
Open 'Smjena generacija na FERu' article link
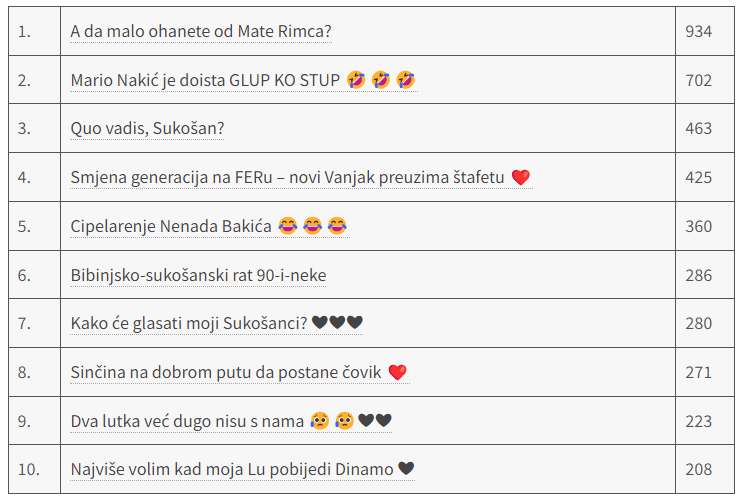tap(287, 178)
